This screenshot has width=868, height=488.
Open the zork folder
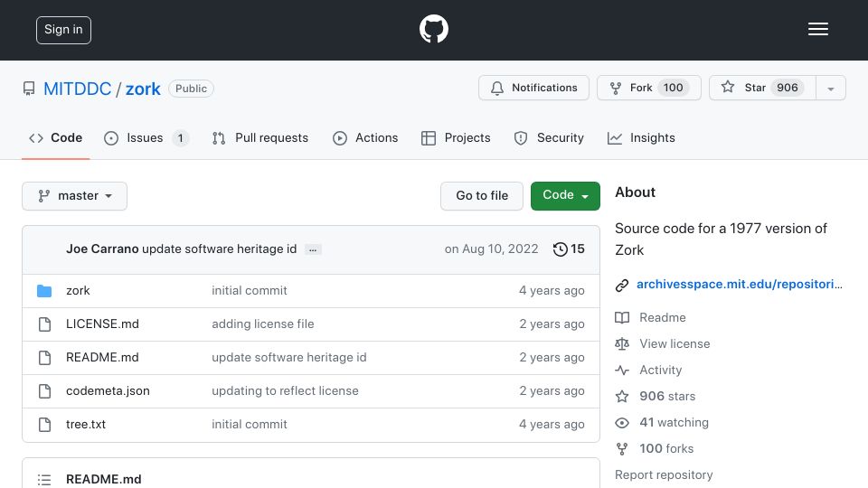pyautogui.click(x=78, y=290)
